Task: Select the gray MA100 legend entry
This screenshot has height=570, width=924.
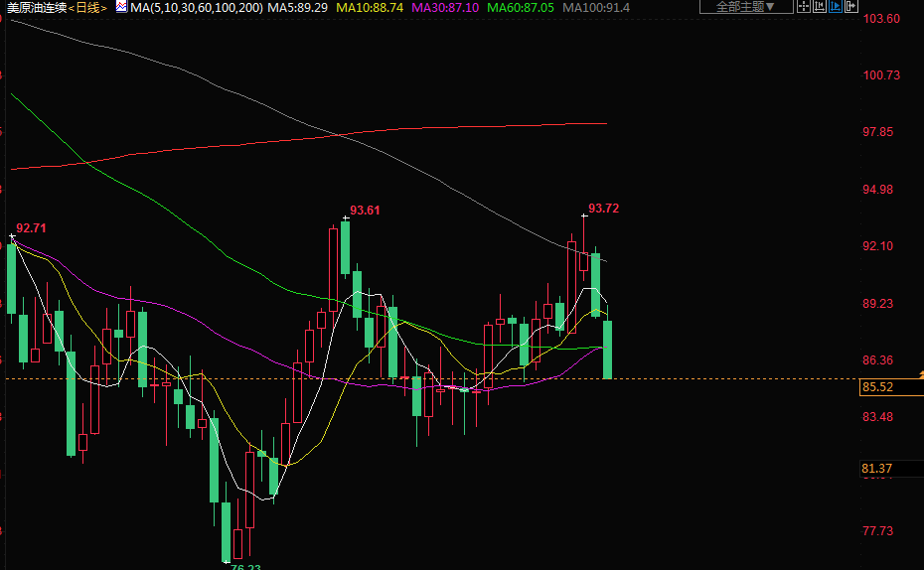Action: pos(596,8)
